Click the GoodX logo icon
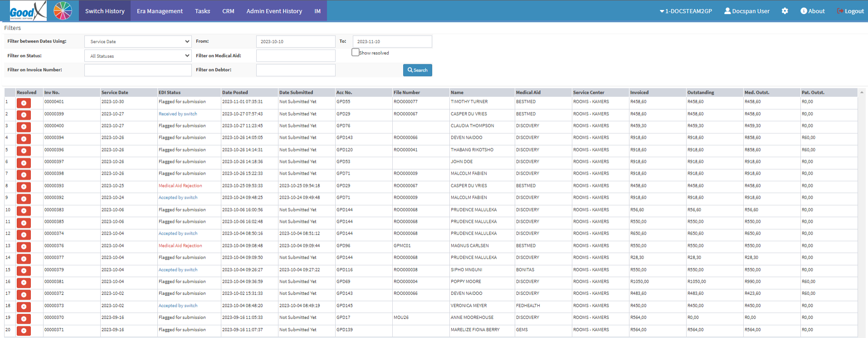Screen dimensions: 868x338 (28, 11)
